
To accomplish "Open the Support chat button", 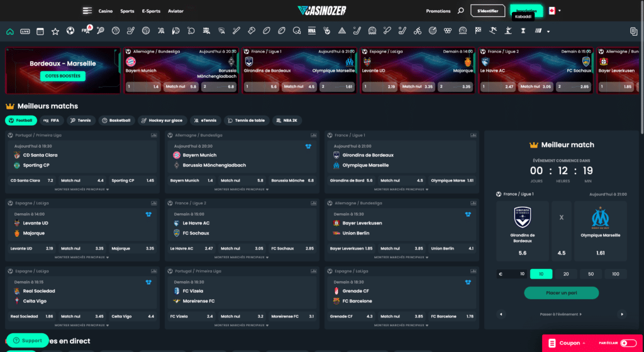I will (28, 341).
